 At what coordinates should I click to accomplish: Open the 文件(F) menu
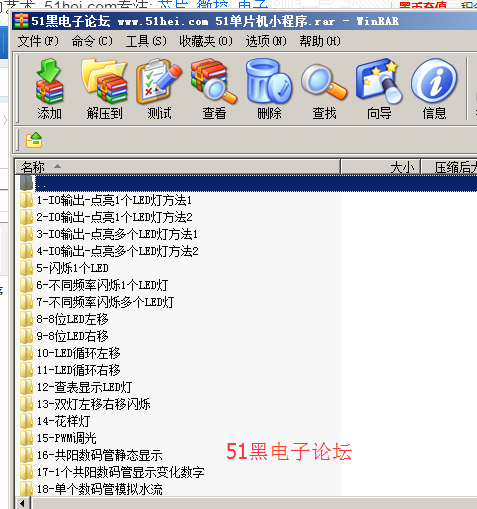coord(38,41)
